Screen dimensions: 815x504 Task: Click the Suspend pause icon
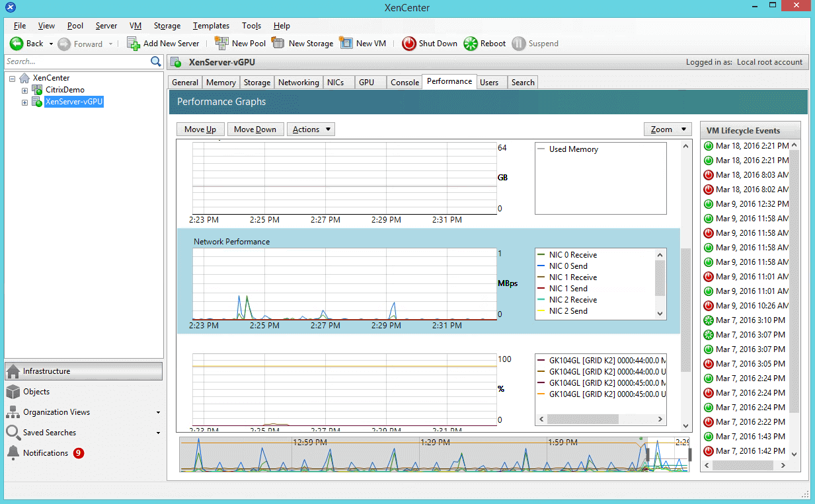pos(519,44)
